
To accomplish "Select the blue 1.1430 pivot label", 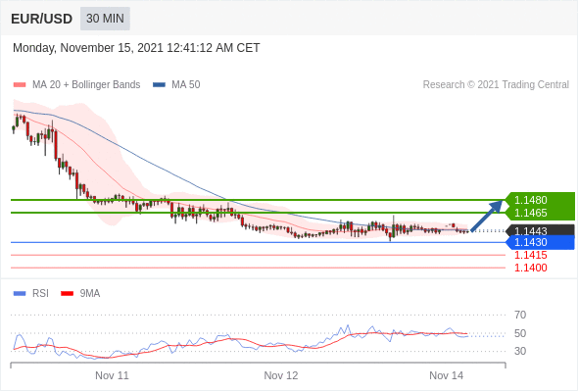I will click(540, 243).
